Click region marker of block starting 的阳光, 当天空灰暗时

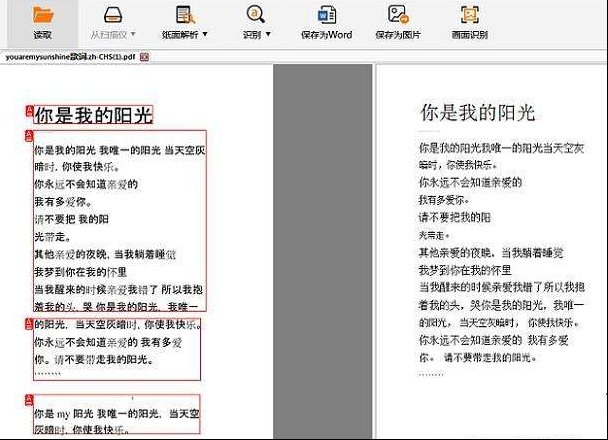click(x=29, y=324)
